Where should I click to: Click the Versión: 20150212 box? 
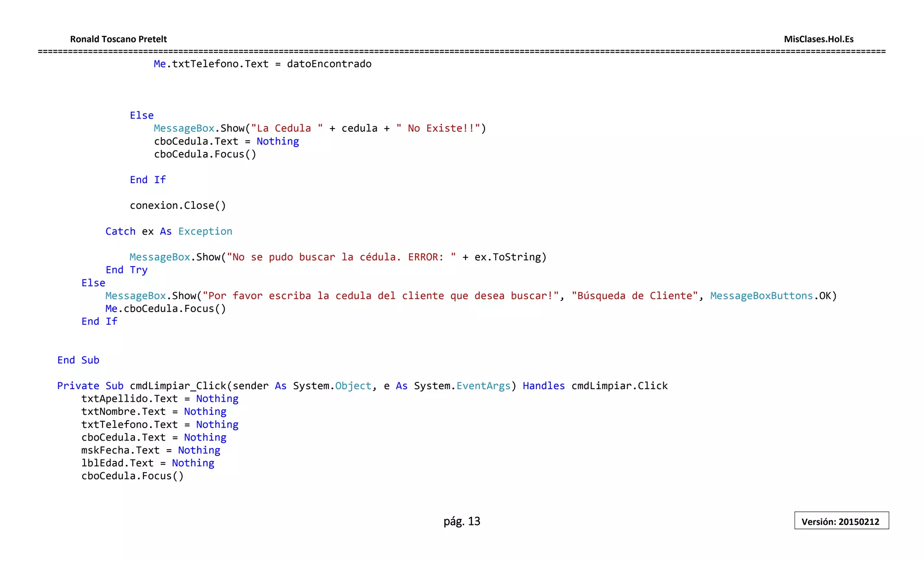841,521
